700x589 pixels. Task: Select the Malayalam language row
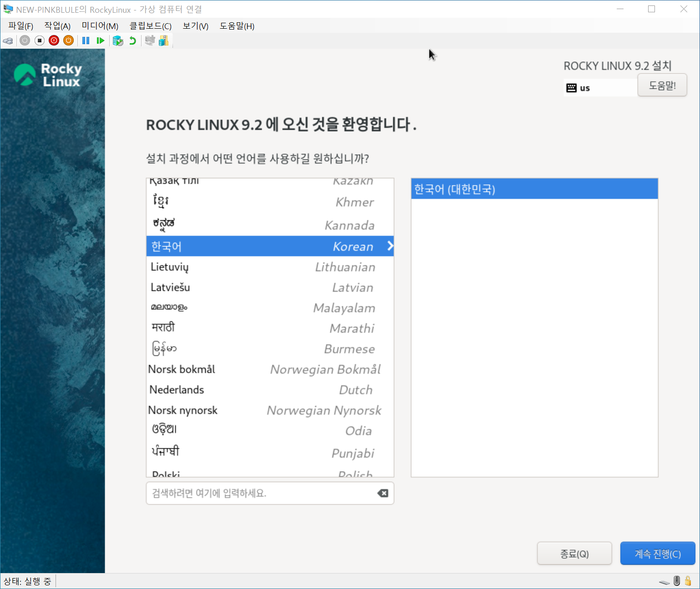270,308
